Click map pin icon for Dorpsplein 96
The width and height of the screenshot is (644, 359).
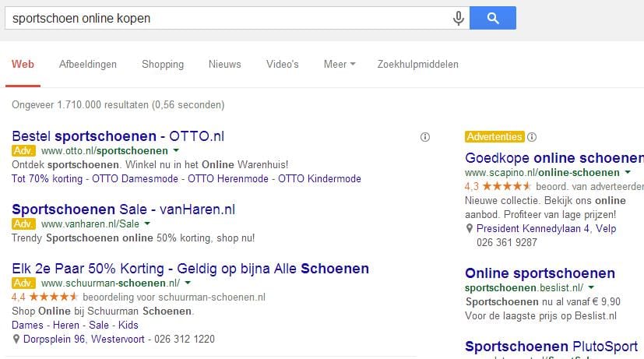tap(16, 339)
